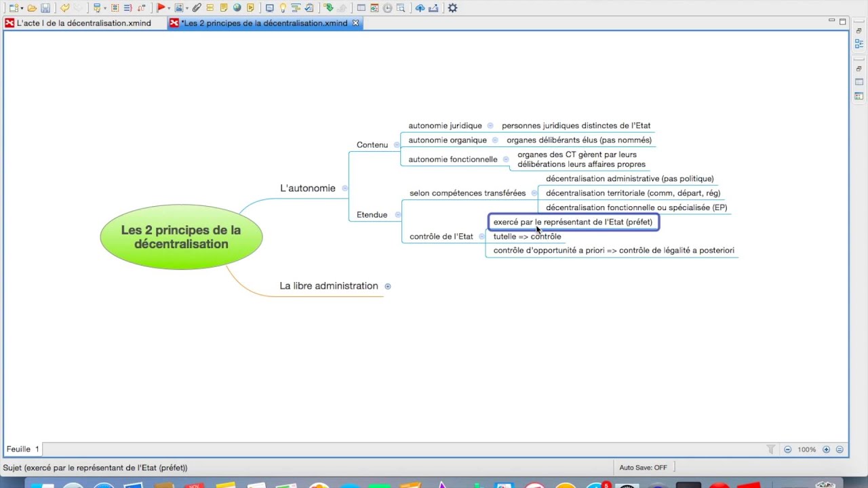Zoom in with the plus button beside 100%

tap(826, 449)
